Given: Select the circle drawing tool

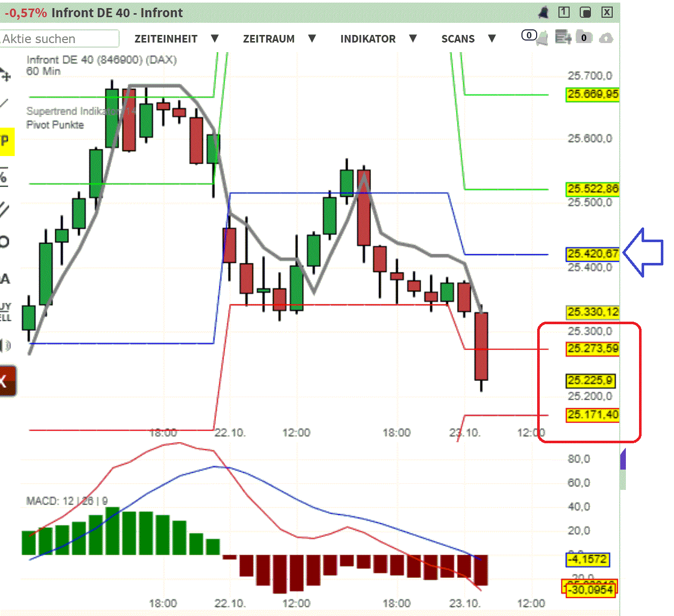Looking at the screenshot, I should coord(4,242).
